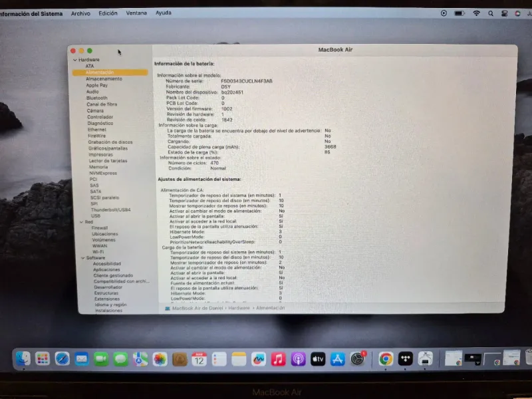The height and width of the screenshot is (399, 532).
Task: Open Control Center in menu bar
Action: pos(504,13)
